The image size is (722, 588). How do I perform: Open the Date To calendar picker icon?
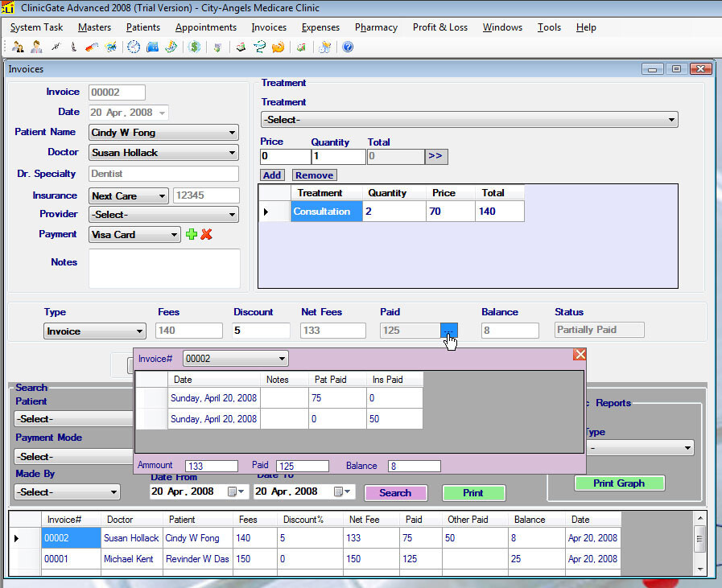pyautogui.click(x=341, y=491)
